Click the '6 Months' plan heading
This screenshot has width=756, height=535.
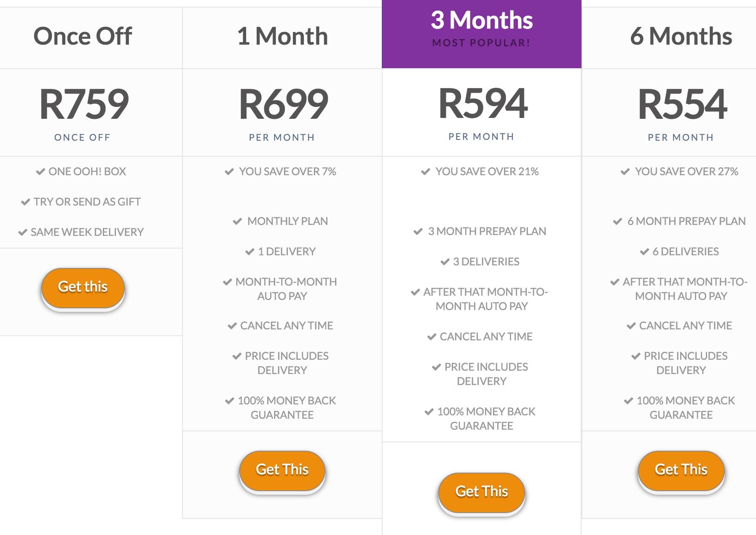tap(681, 36)
